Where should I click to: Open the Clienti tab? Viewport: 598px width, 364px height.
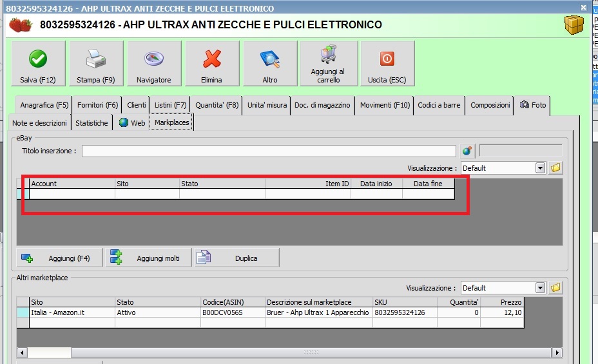[136, 105]
